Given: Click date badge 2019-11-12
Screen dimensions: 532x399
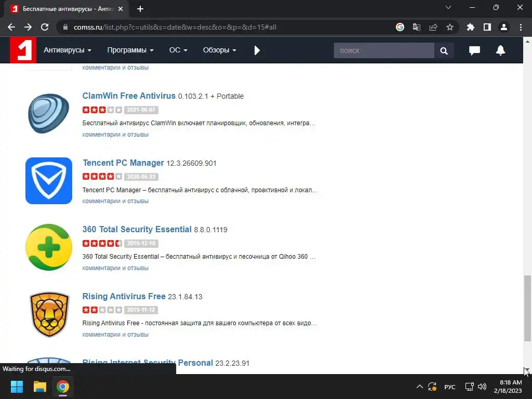Looking at the screenshot, I should [x=141, y=310].
